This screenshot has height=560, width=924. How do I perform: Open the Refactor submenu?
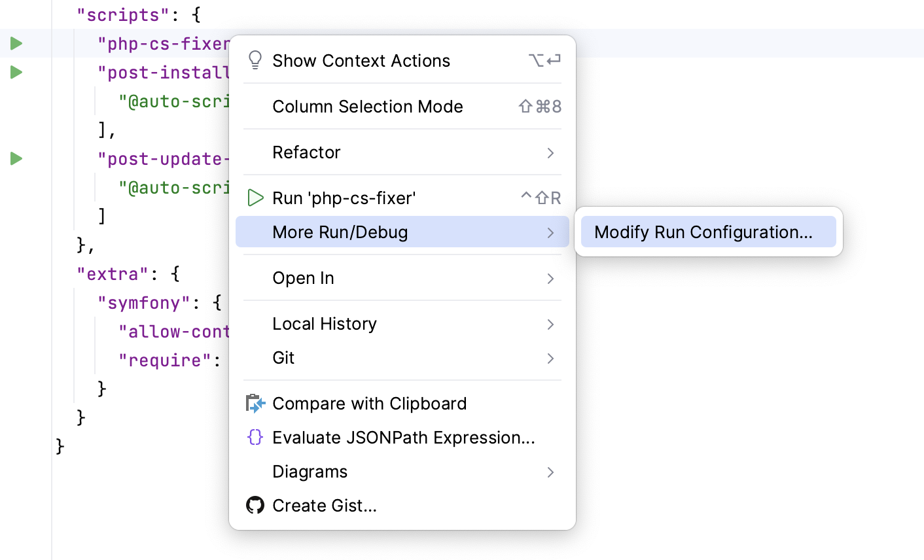tap(402, 152)
